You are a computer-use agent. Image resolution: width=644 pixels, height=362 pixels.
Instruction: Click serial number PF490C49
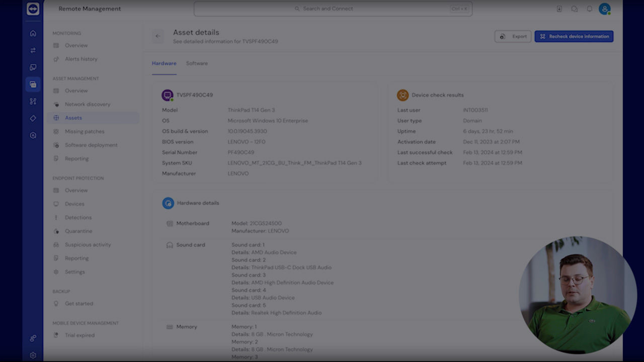click(x=241, y=152)
